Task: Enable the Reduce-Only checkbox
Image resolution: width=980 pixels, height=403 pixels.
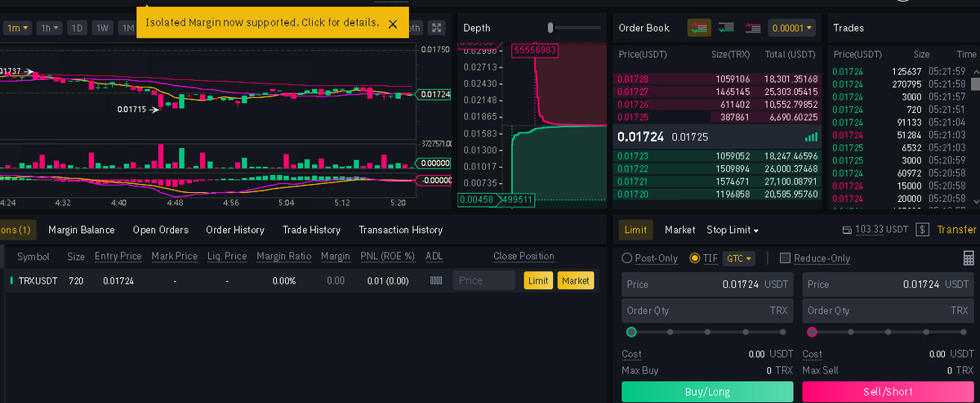Action: click(x=786, y=258)
